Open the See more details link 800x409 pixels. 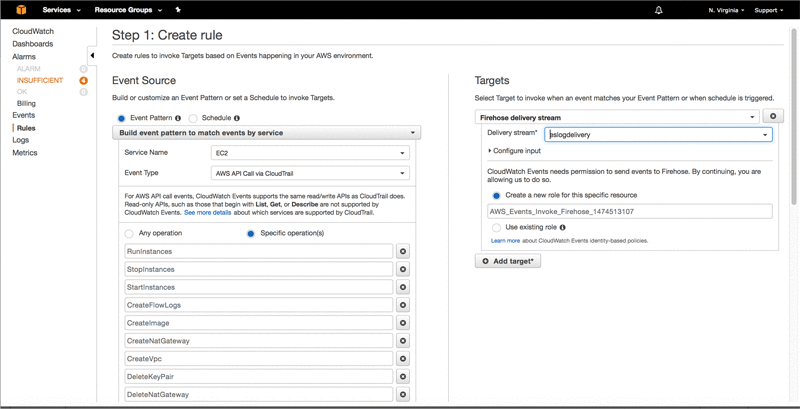207,213
